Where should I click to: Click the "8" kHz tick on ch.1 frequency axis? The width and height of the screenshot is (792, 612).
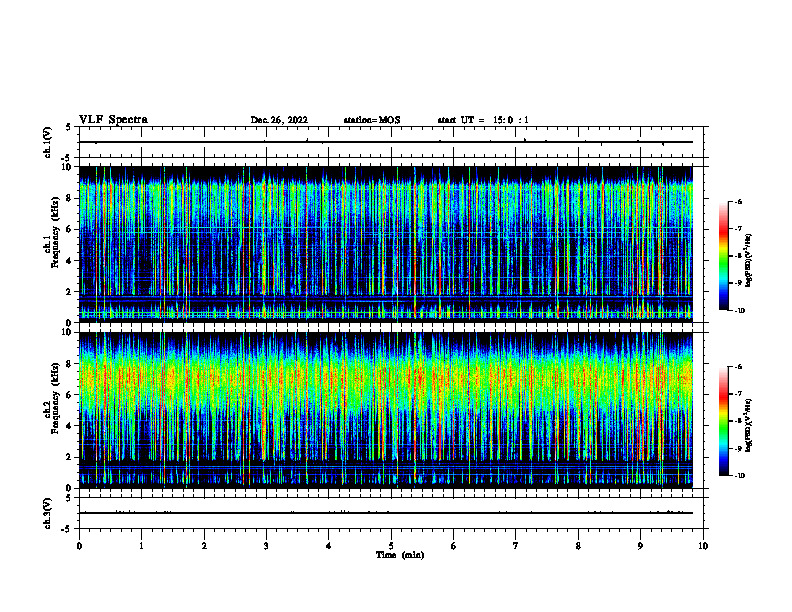[x=70, y=198]
